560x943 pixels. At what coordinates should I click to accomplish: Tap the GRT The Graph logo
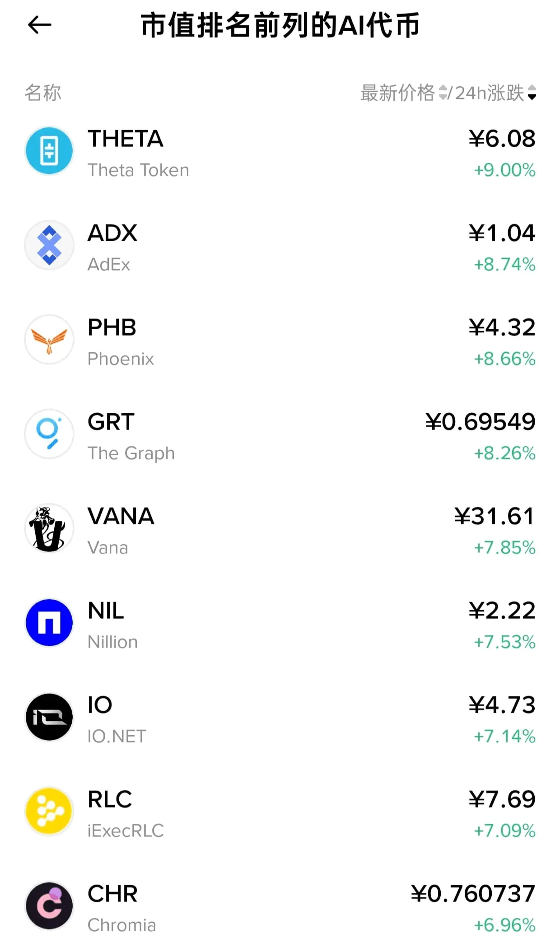(49, 434)
